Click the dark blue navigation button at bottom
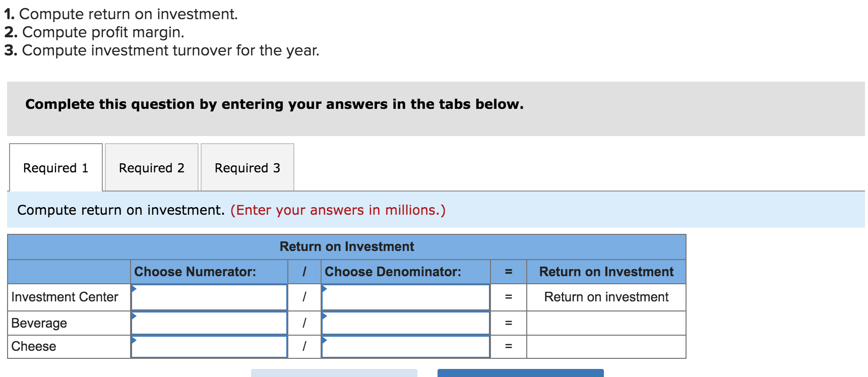Viewport: 868px width, 377px height. (520, 373)
